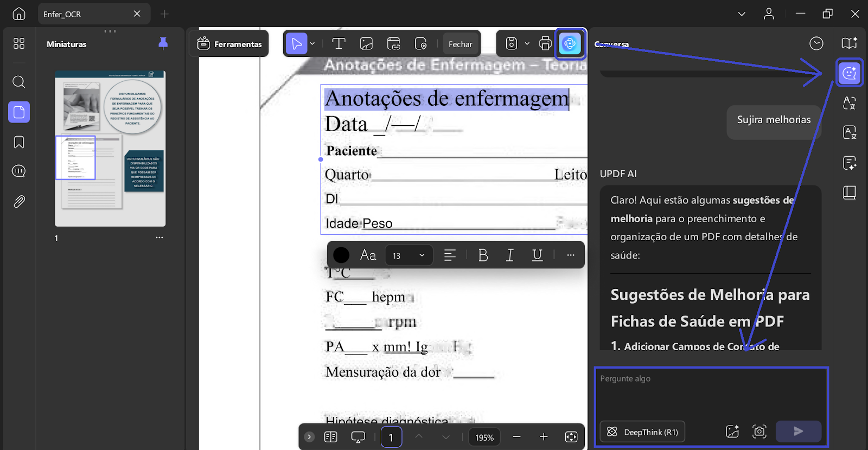The height and width of the screenshot is (450, 868).
Task: Toggle the DeepThink (R1) mode
Action: pos(642,432)
